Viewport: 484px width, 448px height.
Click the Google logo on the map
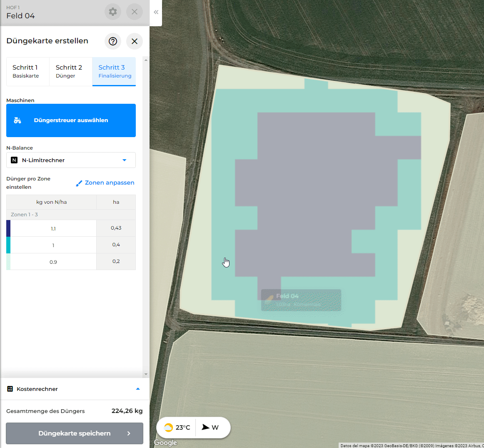(x=165, y=443)
